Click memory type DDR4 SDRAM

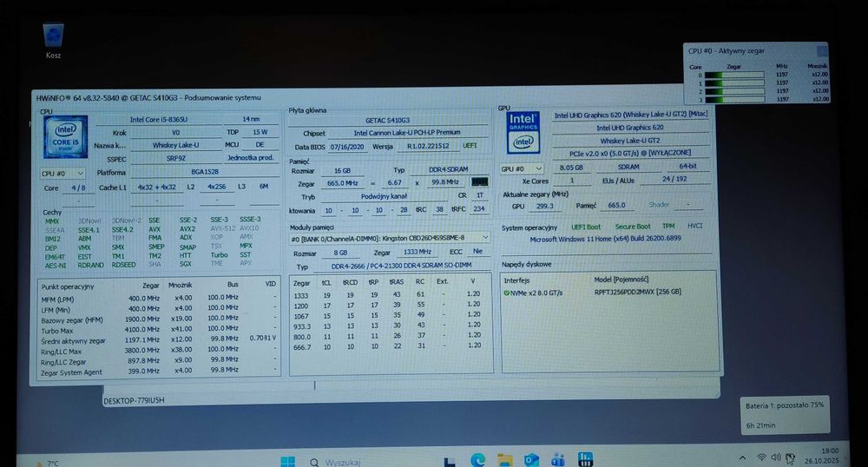pyautogui.click(x=449, y=169)
